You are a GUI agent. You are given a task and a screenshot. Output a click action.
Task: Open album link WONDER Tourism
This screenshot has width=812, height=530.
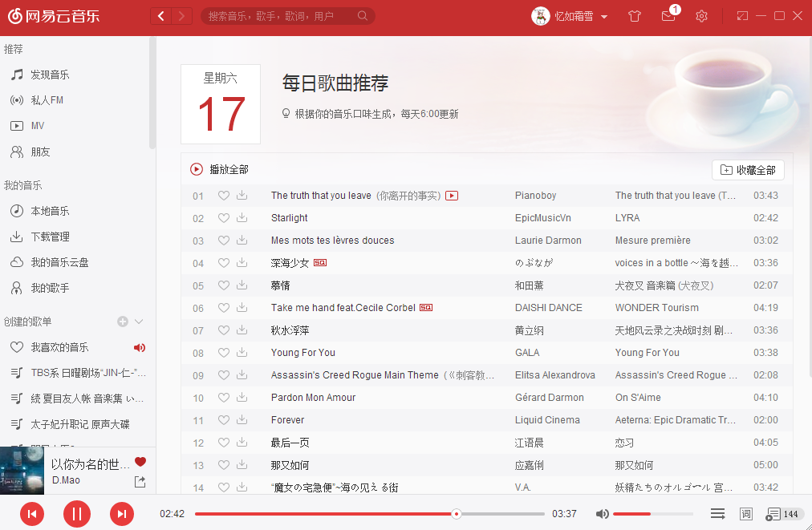point(656,308)
